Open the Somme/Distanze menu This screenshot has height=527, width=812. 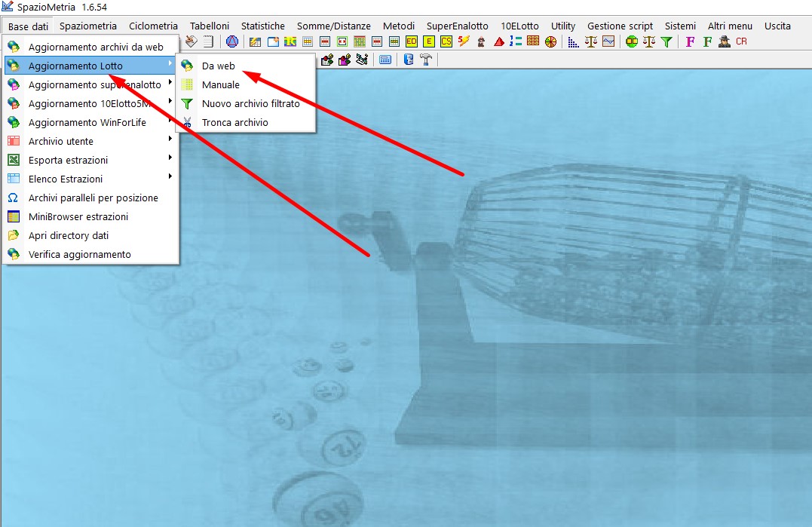tap(333, 26)
